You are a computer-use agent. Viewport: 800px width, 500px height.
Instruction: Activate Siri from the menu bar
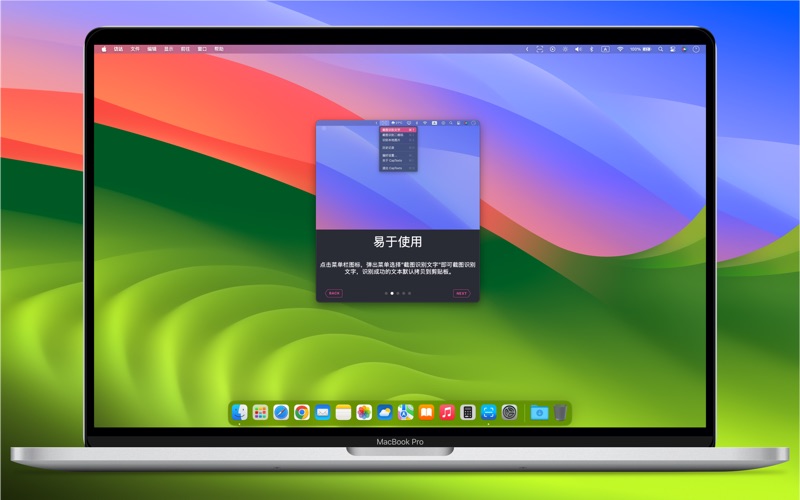pos(685,49)
